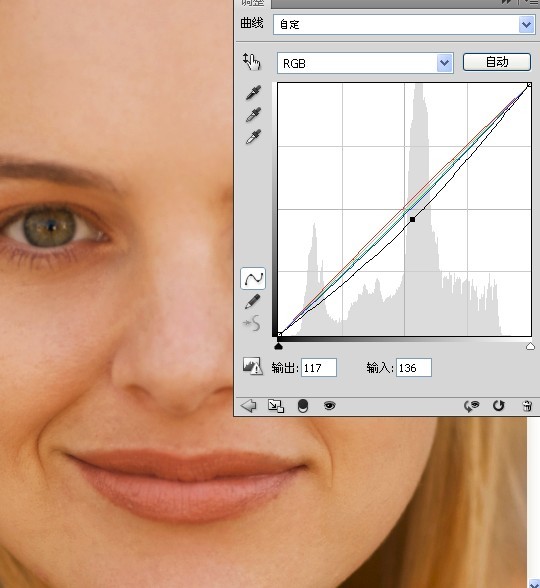540x588 pixels.
Task: Switch panel to expanded view icon
Action: [x=276, y=406]
